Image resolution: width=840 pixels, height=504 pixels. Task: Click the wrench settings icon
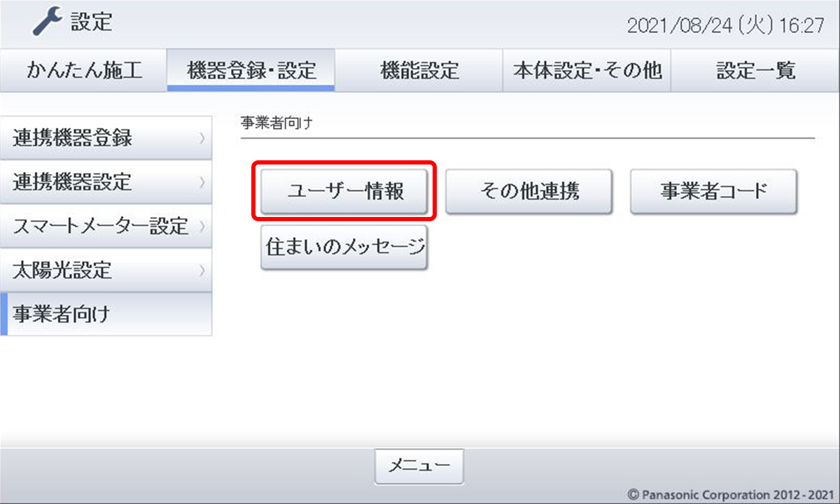pyautogui.click(x=48, y=22)
